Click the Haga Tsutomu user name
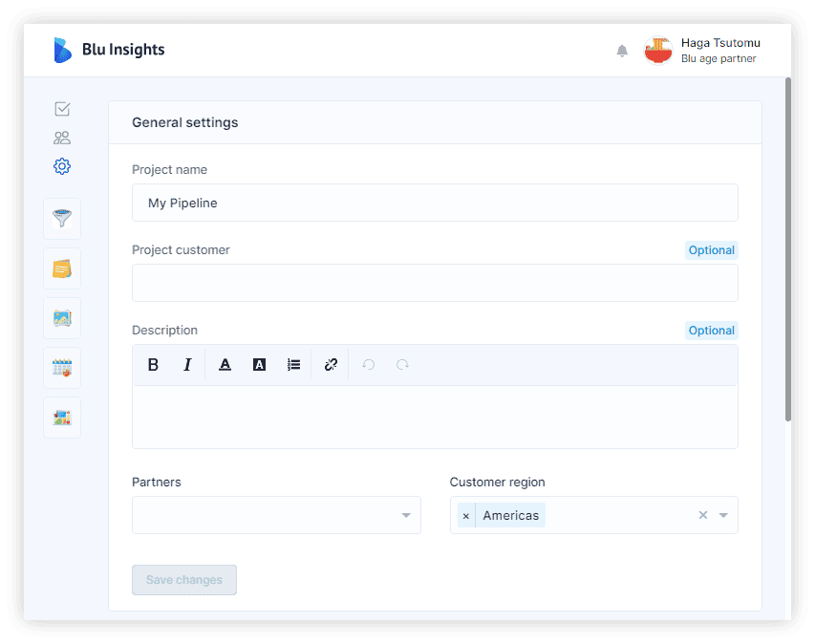This screenshot has height=644, width=815. (720, 43)
